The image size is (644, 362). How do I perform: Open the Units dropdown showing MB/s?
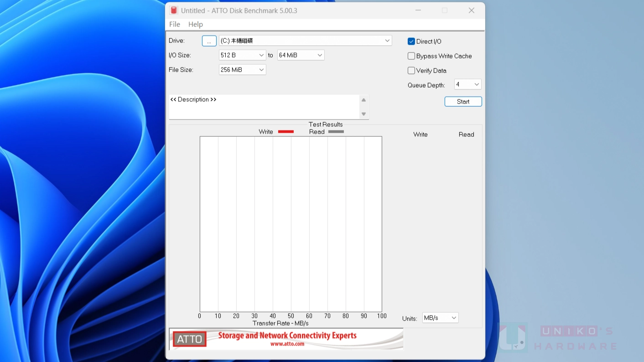point(440,318)
